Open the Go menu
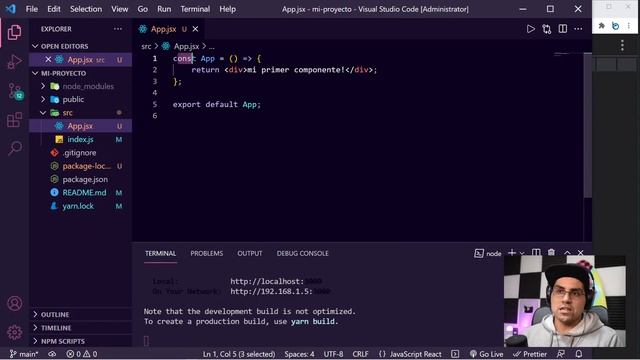 (x=142, y=9)
